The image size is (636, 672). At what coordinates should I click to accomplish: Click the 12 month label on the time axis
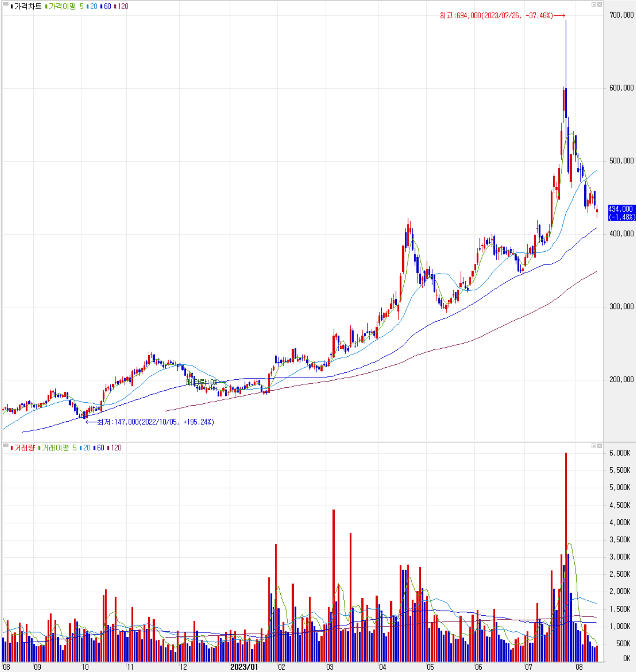(x=183, y=667)
